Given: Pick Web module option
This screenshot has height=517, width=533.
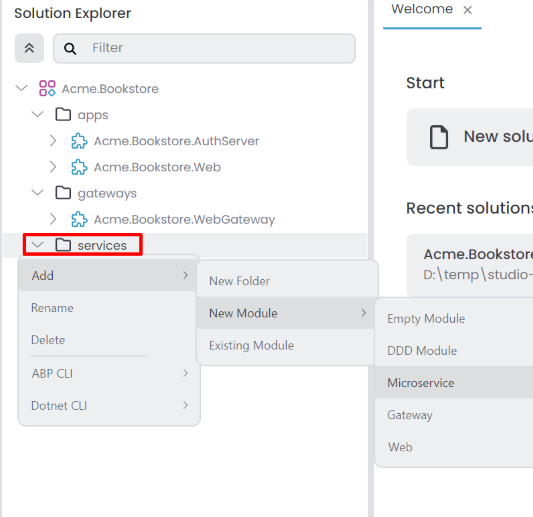Looking at the screenshot, I should pos(454,447).
